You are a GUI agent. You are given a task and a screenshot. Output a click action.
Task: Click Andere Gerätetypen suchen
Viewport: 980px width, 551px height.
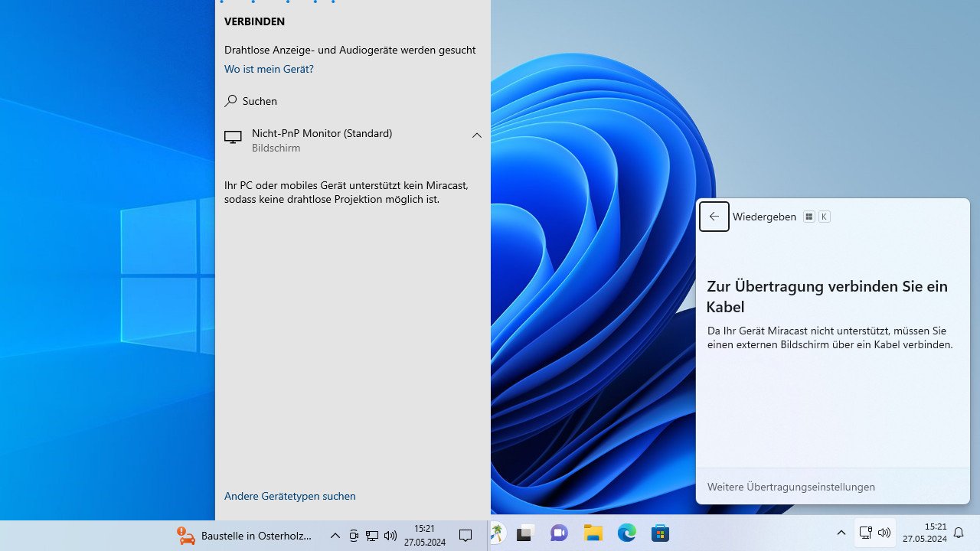pos(289,496)
